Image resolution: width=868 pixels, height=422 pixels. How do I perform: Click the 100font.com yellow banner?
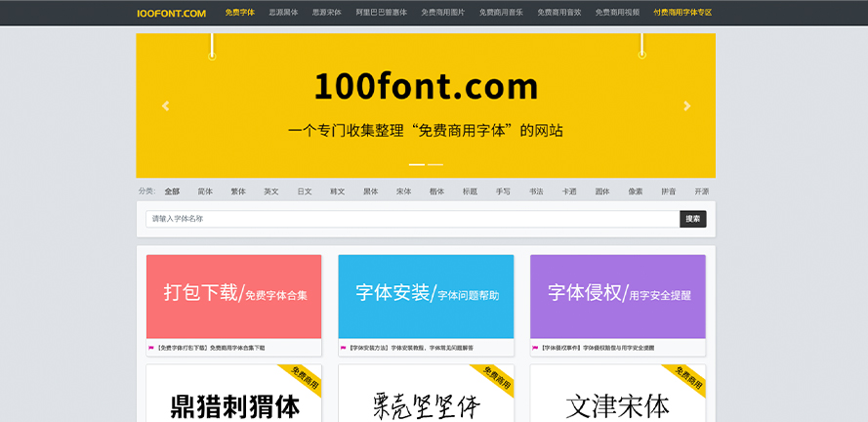tap(426, 105)
